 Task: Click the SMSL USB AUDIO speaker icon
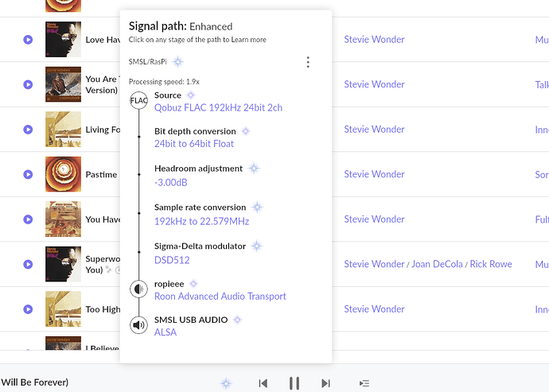click(138, 325)
